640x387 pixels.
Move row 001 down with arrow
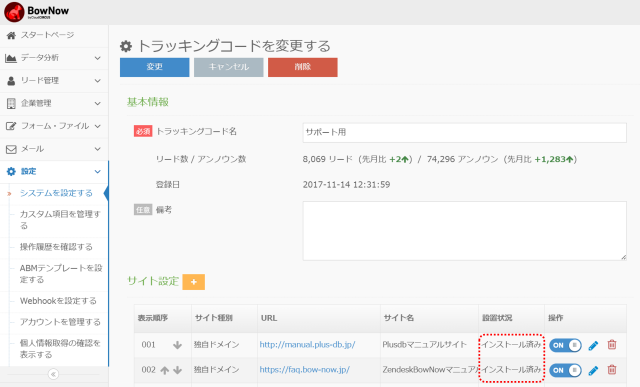point(177,345)
